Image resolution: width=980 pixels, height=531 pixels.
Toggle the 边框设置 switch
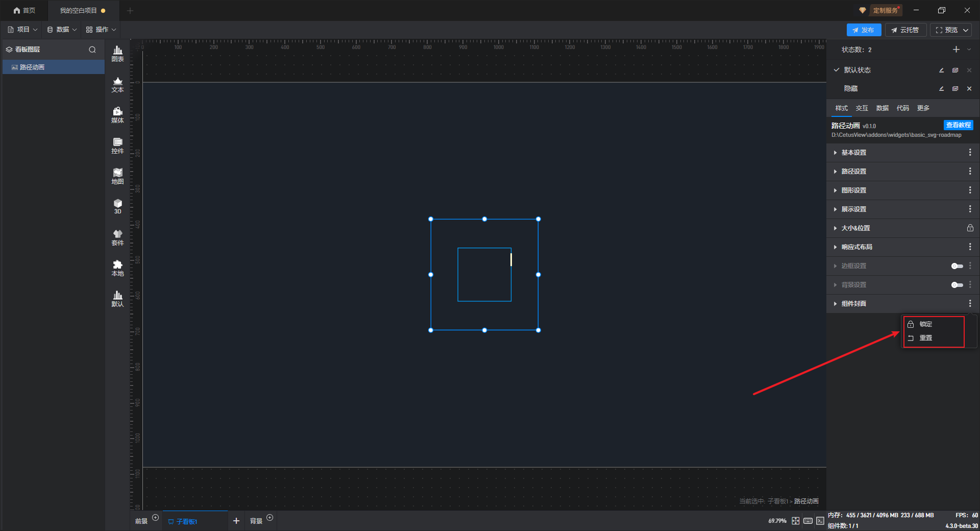[x=957, y=266]
